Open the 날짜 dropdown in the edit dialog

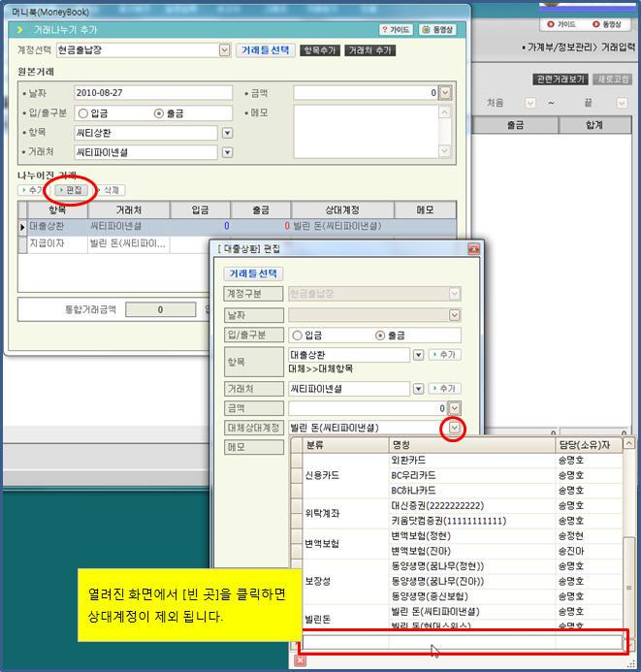(454, 314)
